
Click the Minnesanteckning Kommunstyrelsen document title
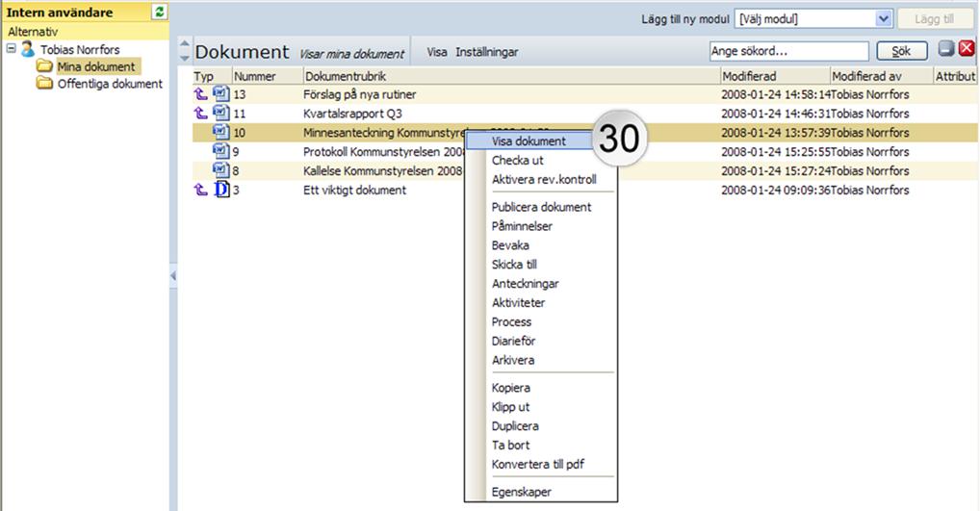[x=384, y=133]
